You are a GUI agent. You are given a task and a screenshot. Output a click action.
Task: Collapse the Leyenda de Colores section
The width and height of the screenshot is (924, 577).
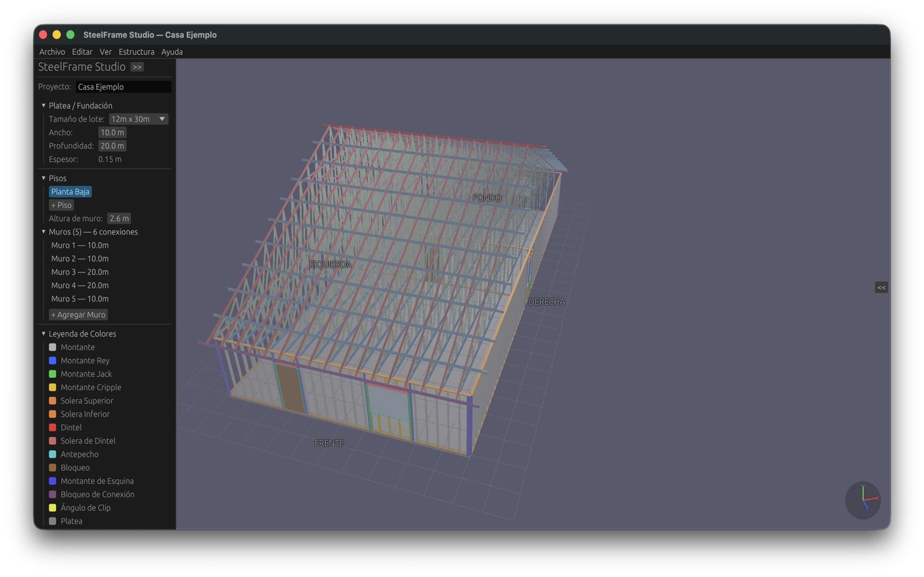[44, 333]
